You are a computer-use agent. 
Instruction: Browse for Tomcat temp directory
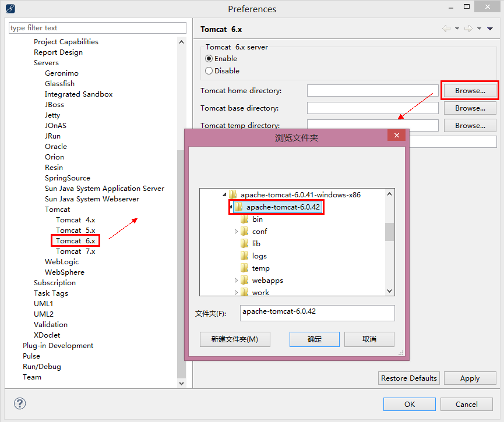pyautogui.click(x=470, y=126)
